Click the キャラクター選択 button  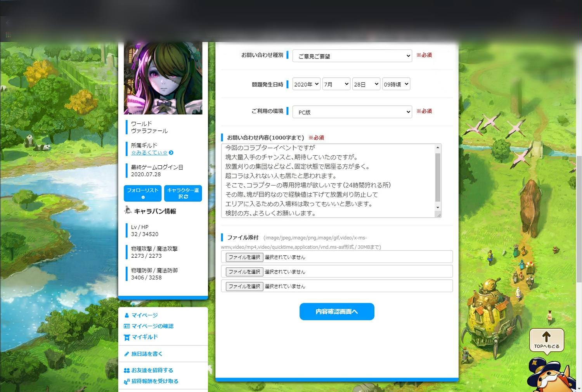(x=183, y=193)
